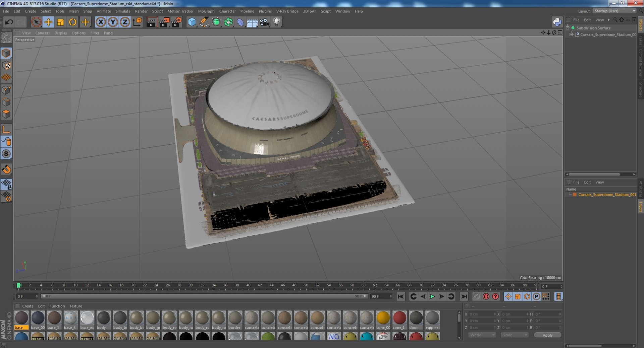Open material manager Create menu

(x=28, y=306)
